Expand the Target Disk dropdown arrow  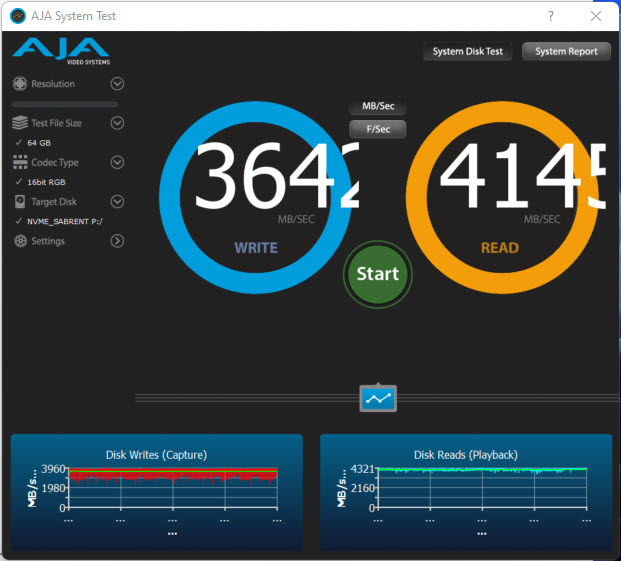117,202
